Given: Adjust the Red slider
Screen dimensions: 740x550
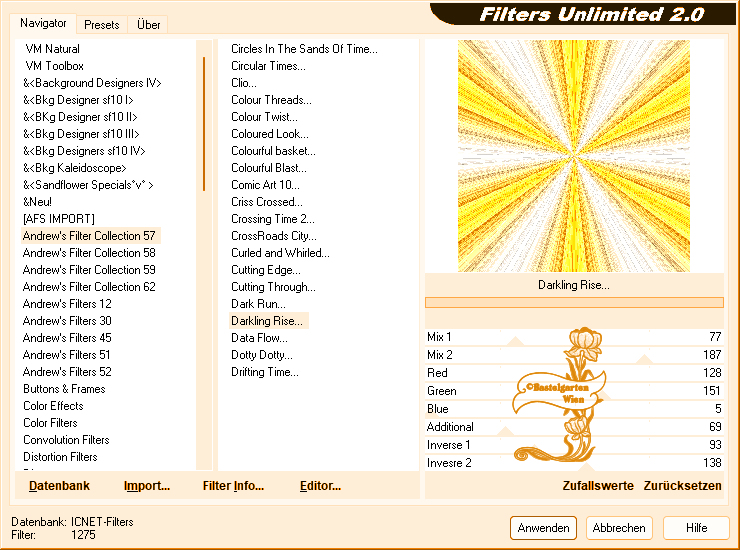Looking at the screenshot, I should 574,373.
